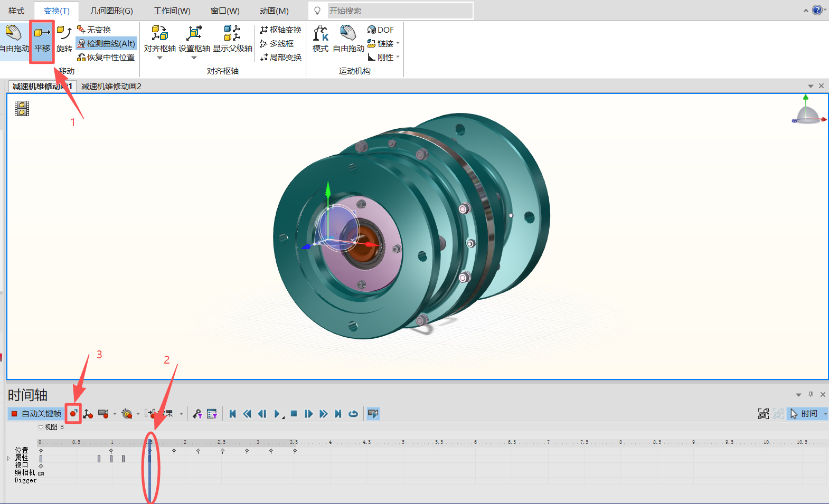
Task: Open the 样式 ribbon tab
Action: [16, 11]
